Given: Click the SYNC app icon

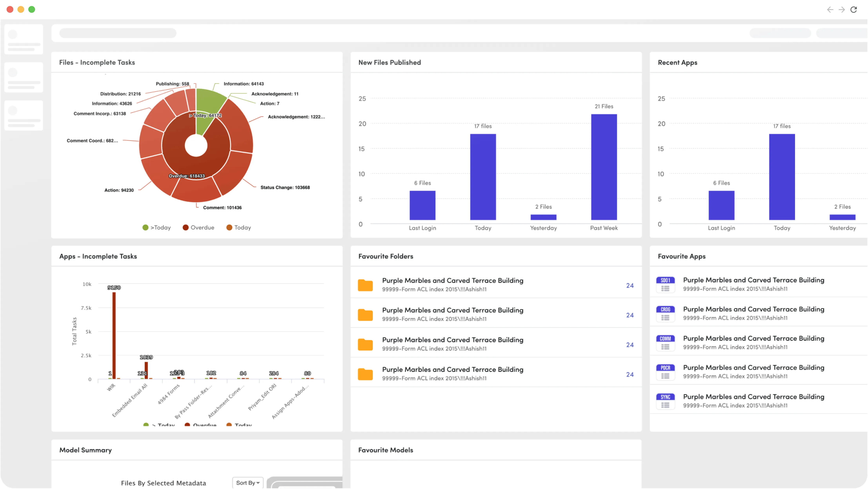Looking at the screenshot, I should pyautogui.click(x=665, y=401).
